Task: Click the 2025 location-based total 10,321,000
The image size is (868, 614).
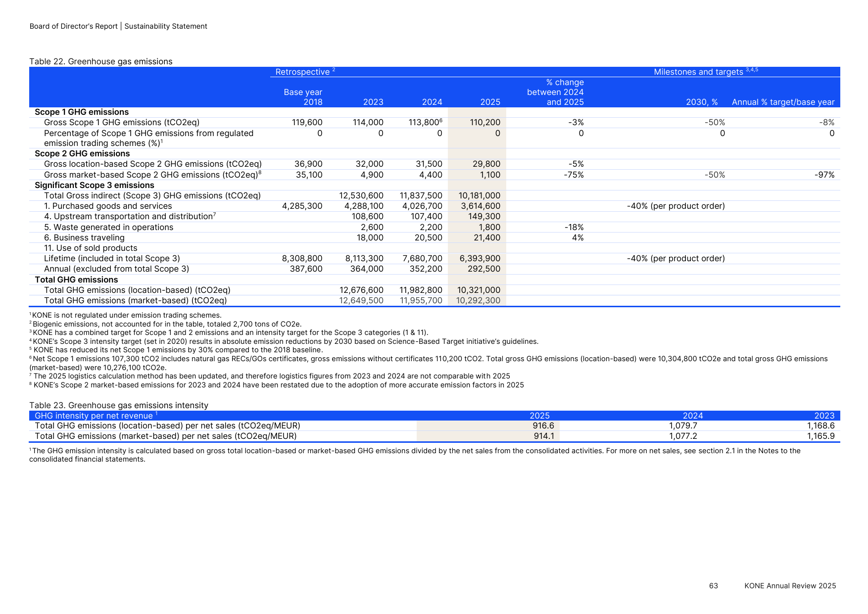Action: pos(479,290)
